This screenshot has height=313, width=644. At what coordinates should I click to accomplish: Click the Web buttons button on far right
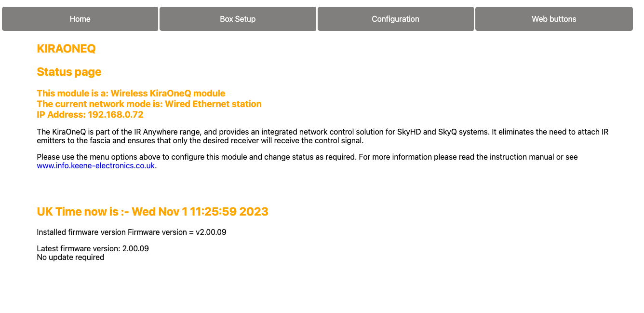553,18
